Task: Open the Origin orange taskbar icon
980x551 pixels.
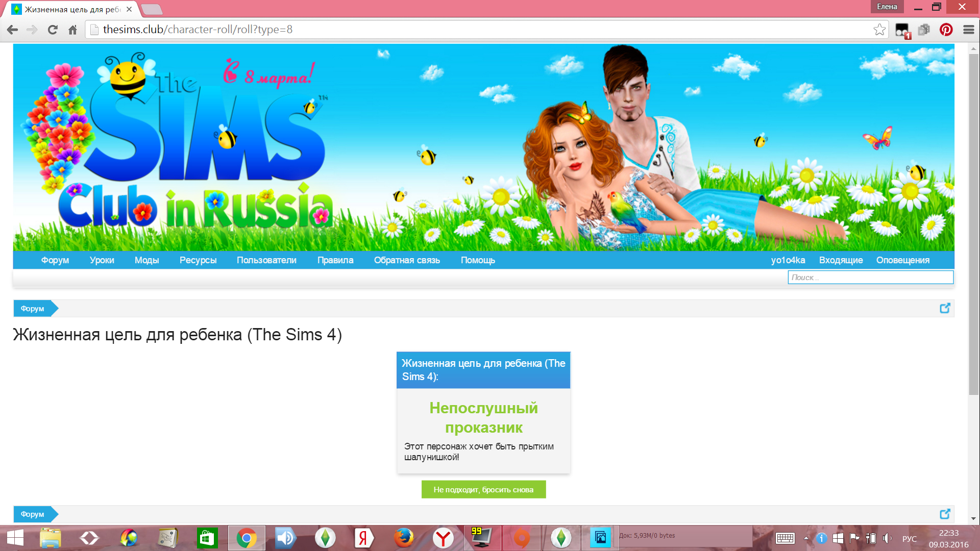Action: point(521,538)
